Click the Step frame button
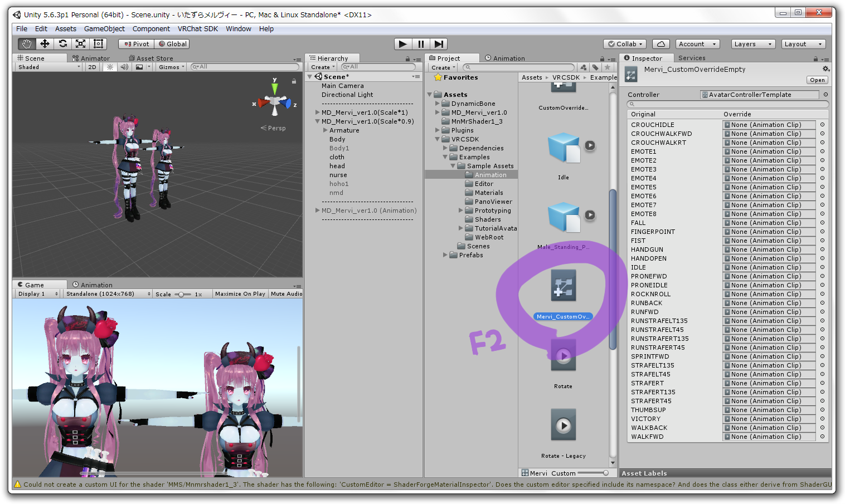845x504 pixels. (439, 44)
